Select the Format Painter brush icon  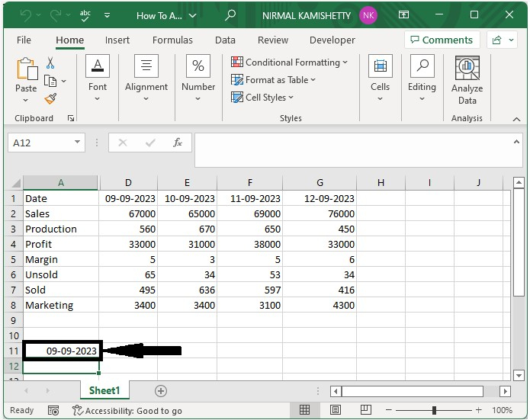(50, 98)
